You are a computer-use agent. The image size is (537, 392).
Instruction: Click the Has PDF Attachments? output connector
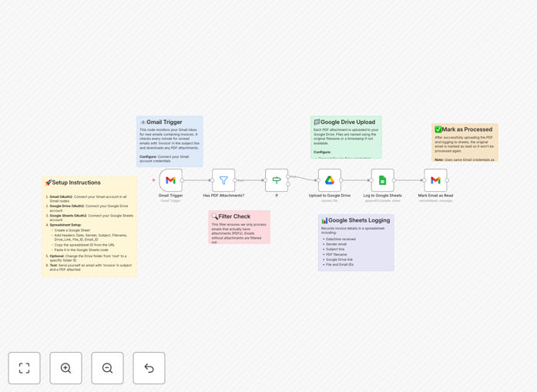[x=235, y=180]
